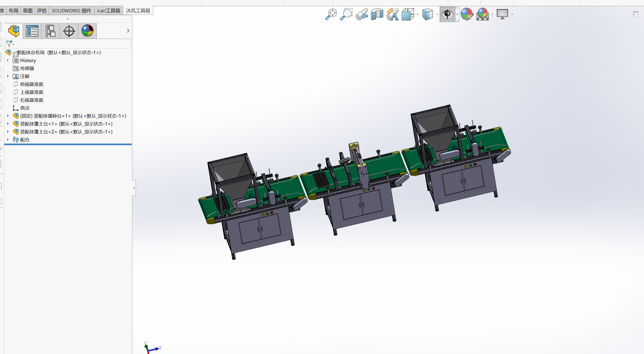Viewport: 644px width, 354px height.
Task: Click the View Orientation icon
Action: click(408, 14)
